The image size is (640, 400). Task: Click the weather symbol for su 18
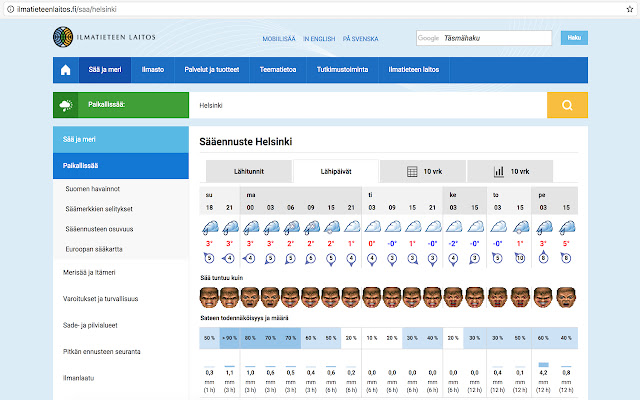pos(210,227)
